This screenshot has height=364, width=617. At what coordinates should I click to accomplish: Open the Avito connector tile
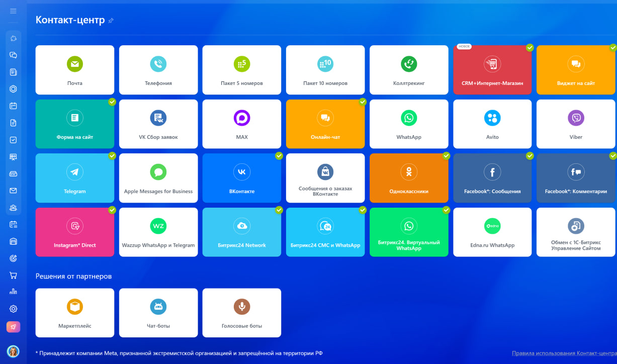(492, 124)
